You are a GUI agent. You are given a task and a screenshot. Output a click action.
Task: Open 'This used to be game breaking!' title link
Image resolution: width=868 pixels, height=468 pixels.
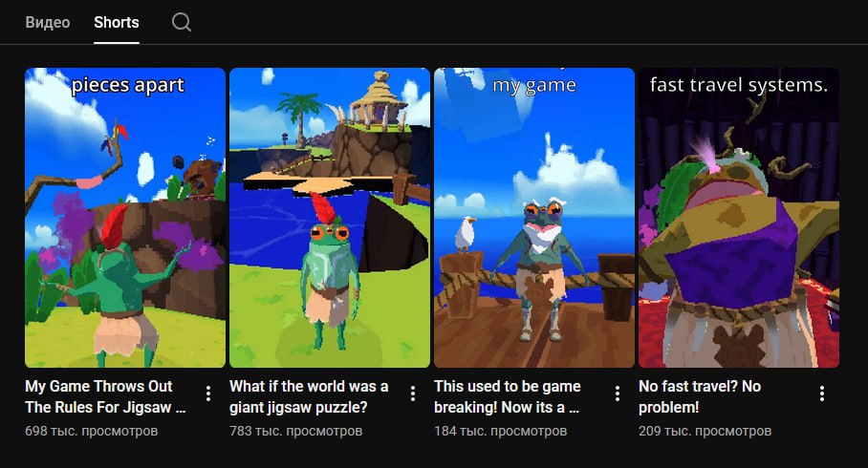coord(507,396)
